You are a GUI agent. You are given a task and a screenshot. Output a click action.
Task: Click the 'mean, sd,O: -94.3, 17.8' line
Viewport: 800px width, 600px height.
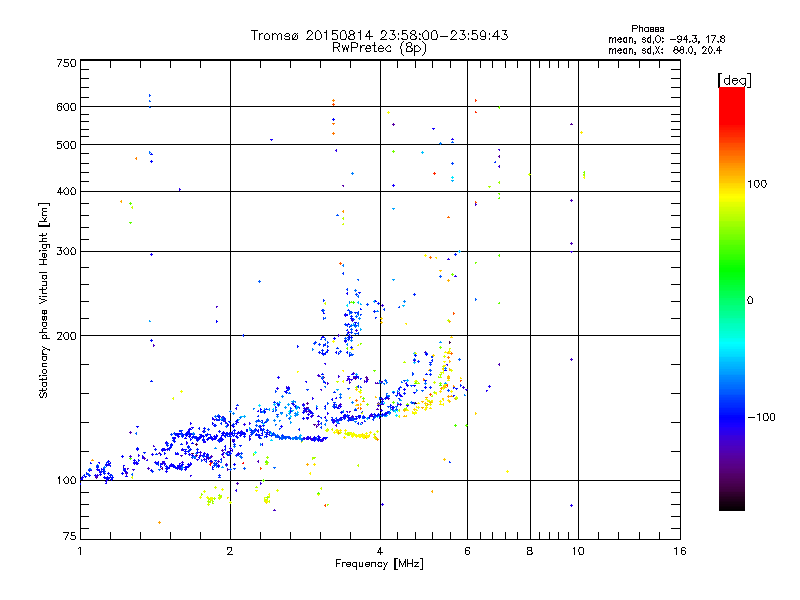click(666, 39)
